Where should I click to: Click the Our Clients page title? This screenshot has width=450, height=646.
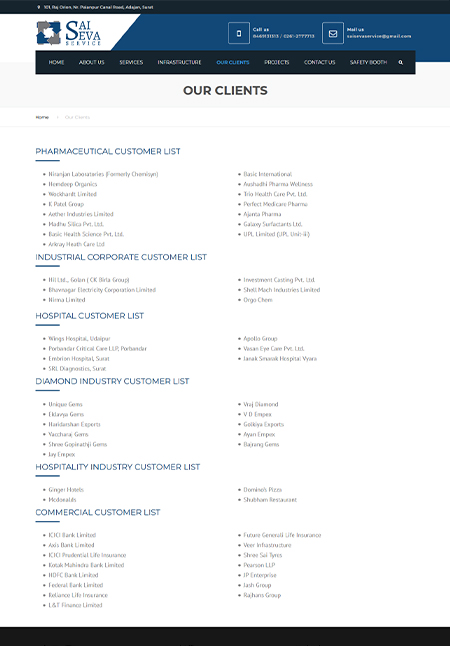click(225, 91)
